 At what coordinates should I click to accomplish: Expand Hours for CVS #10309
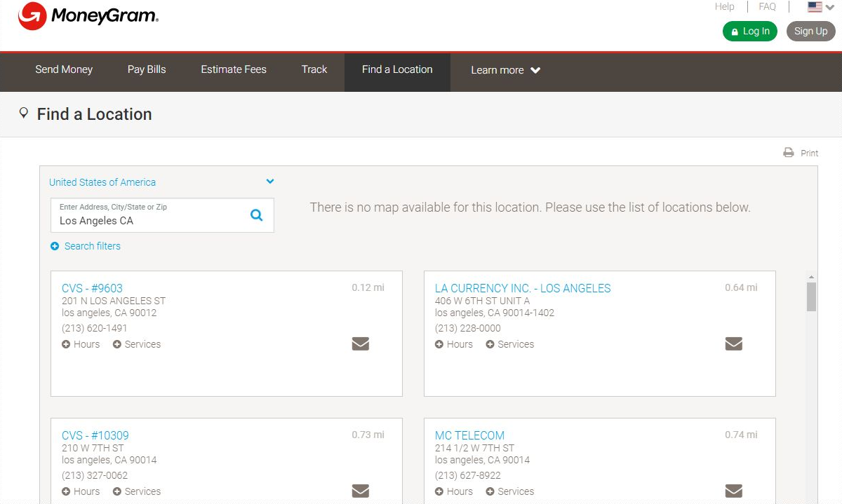pos(81,491)
